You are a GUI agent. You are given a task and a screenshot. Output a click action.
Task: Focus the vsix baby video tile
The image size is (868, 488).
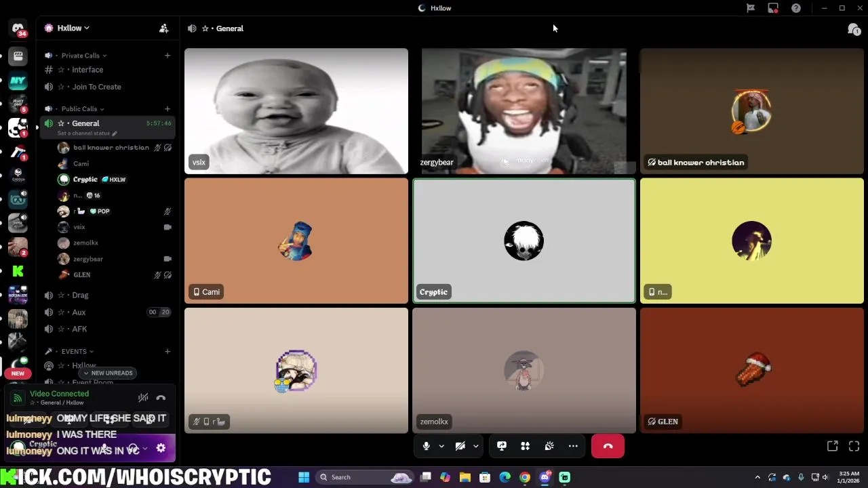(x=296, y=111)
